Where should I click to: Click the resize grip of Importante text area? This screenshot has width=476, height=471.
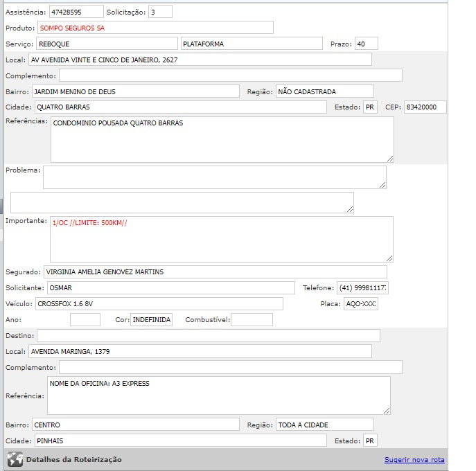pos(389,258)
